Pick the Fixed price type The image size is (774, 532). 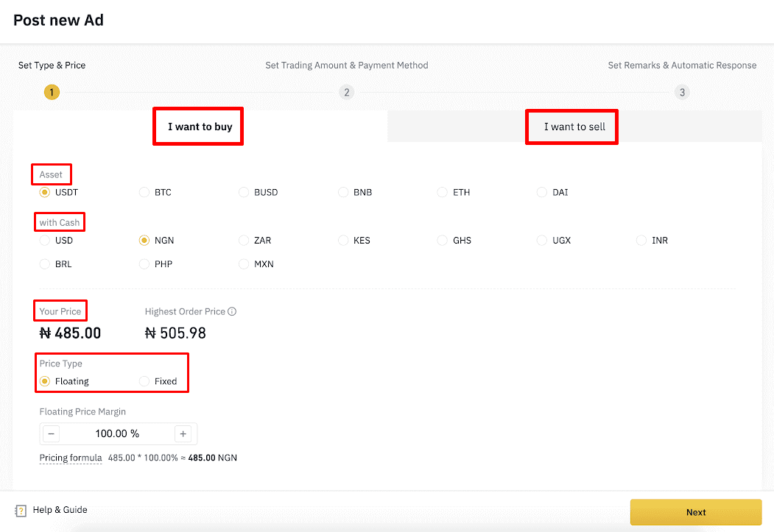144,381
